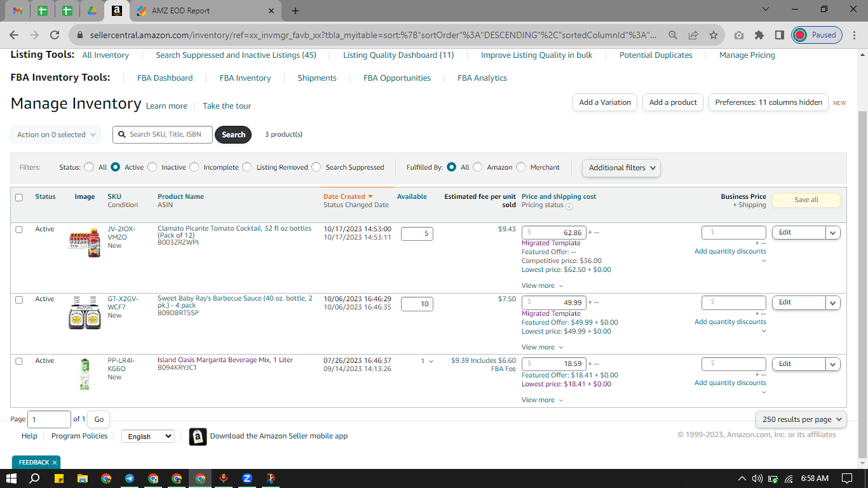Open the Google Drive browser tab

[92, 11]
